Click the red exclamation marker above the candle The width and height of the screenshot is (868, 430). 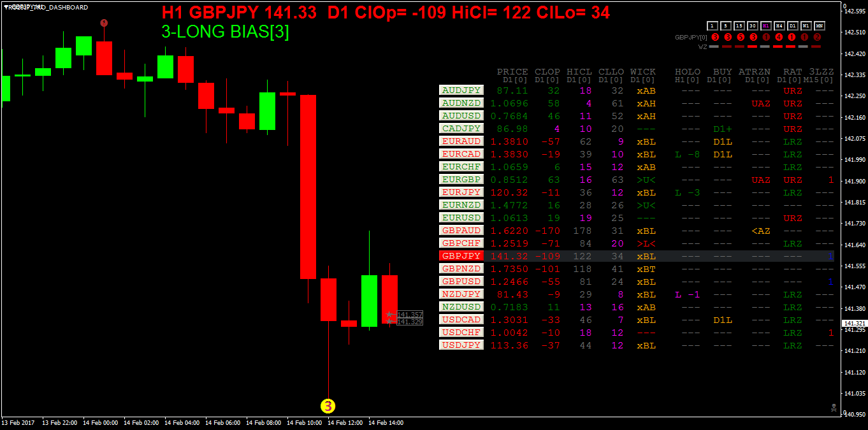104,23
